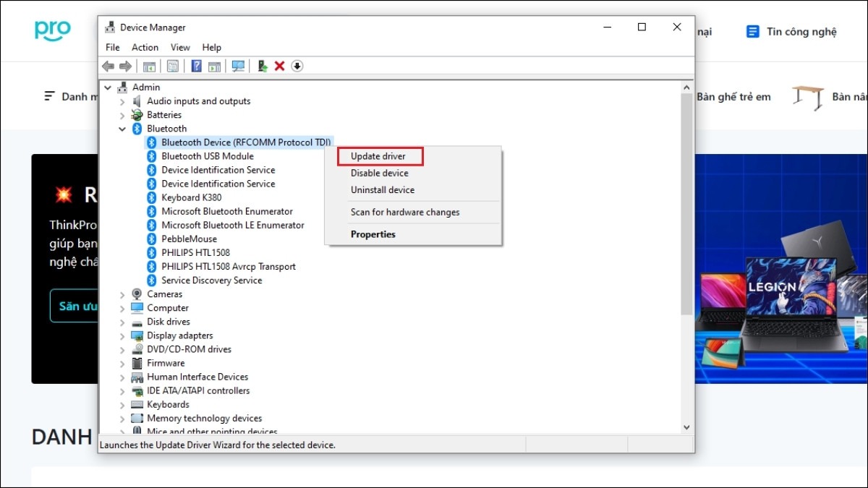The width and height of the screenshot is (868, 488).
Task: Choose Uninstall device from context menu
Action: click(383, 190)
